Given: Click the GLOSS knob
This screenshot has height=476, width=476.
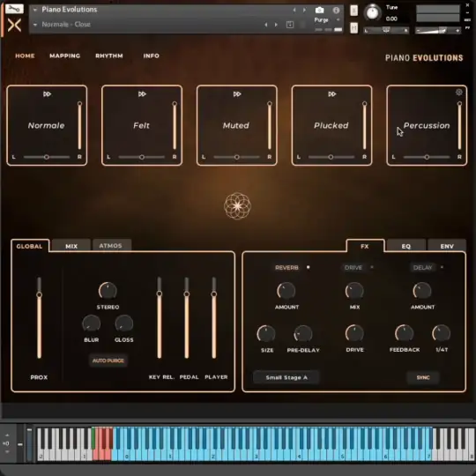Looking at the screenshot, I should point(124,324).
